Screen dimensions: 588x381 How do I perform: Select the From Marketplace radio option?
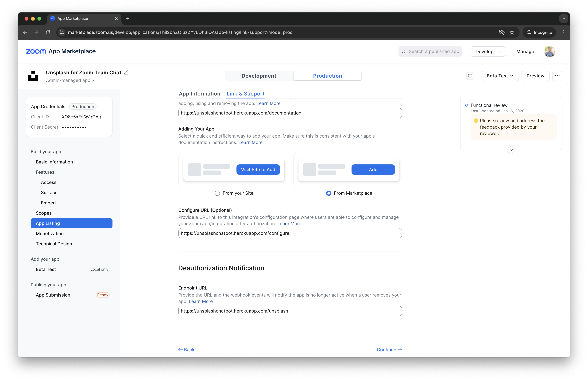[x=328, y=193]
